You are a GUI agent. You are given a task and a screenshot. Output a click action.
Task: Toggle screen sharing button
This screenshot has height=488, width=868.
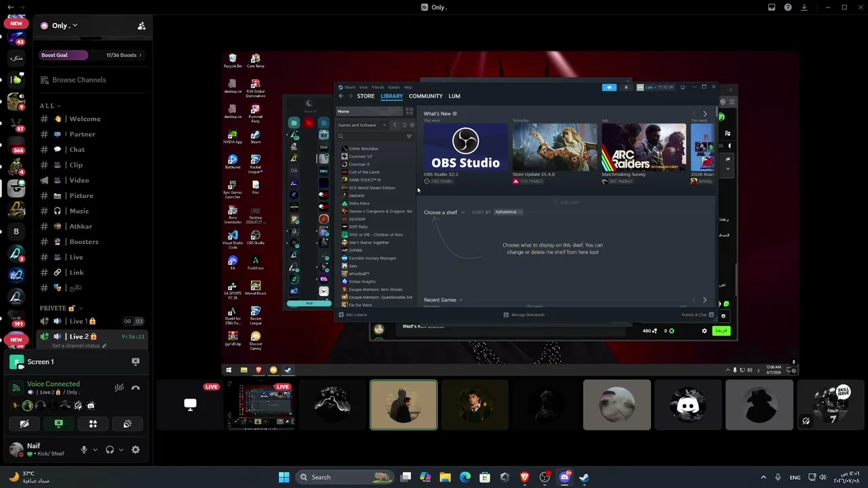tap(59, 424)
